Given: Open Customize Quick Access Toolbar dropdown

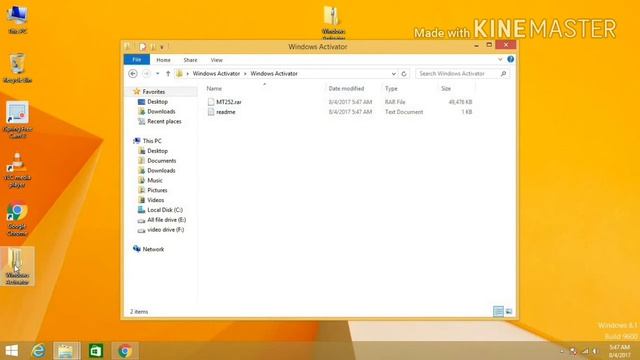Looking at the screenshot, I should (162, 47).
